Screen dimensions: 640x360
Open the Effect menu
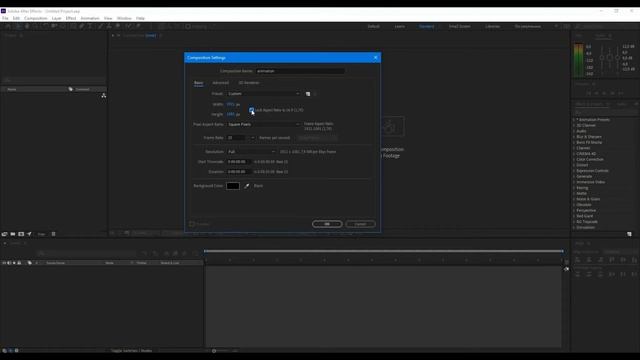[x=71, y=18]
